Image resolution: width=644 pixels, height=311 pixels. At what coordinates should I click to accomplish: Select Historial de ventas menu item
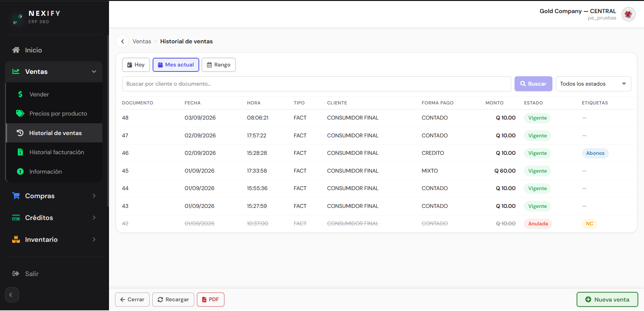[x=54, y=133]
